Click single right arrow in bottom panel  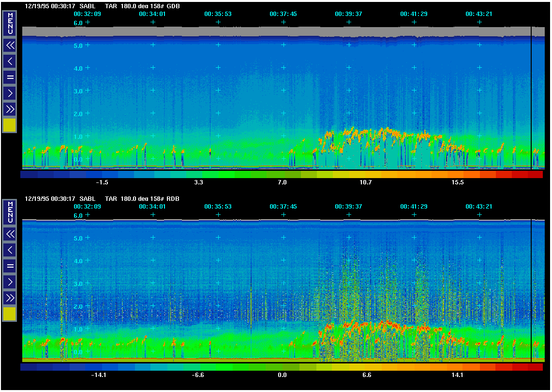coord(10,282)
